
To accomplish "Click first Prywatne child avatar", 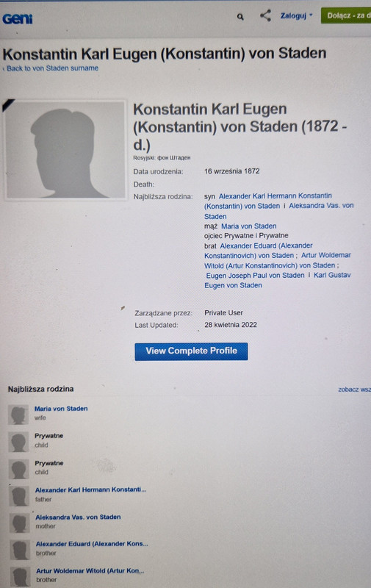I will [19, 442].
